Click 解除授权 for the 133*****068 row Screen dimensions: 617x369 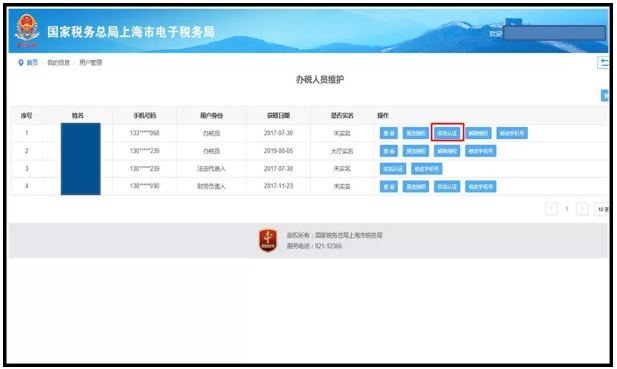(x=478, y=133)
